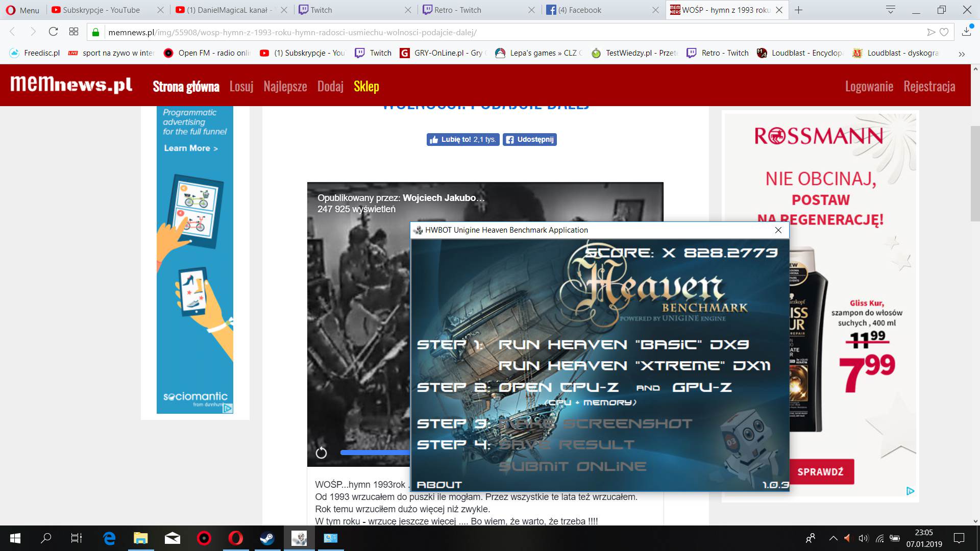Click Open CPU-Z in Step 2
Image resolution: width=980 pixels, height=551 pixels.
pyautogui.click(x=558, y=387)
